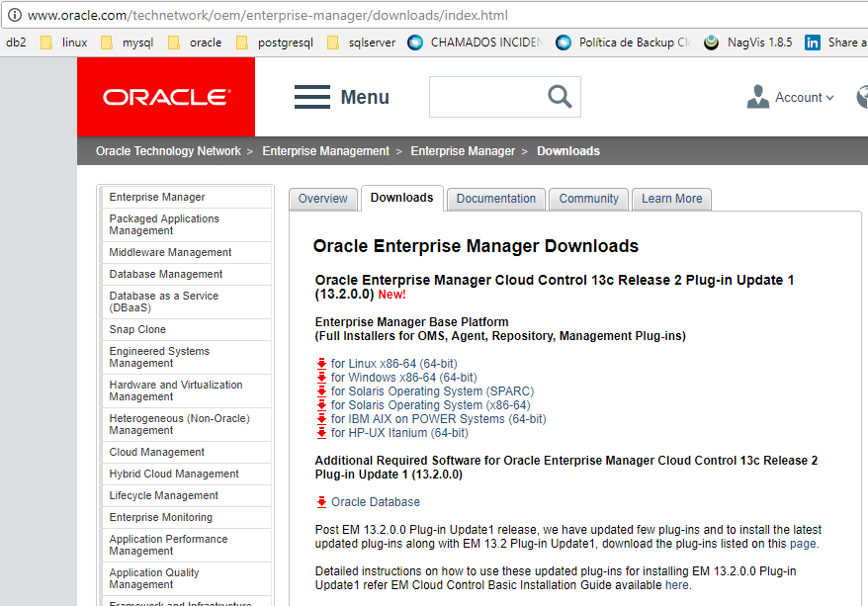Click the Oracle Database download arrow icon
Image resolution: width=868 pixels, height=606 pixels.
pos(321,501)
